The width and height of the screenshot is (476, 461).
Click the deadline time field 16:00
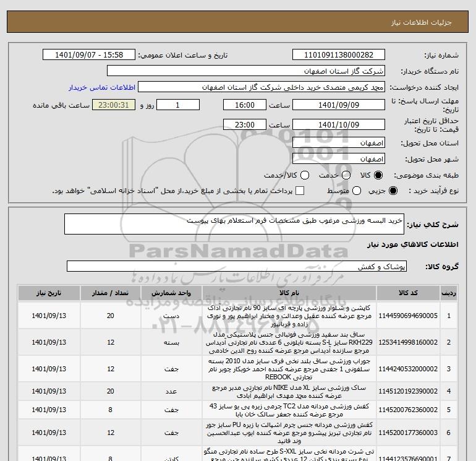[x=245, y=105]
